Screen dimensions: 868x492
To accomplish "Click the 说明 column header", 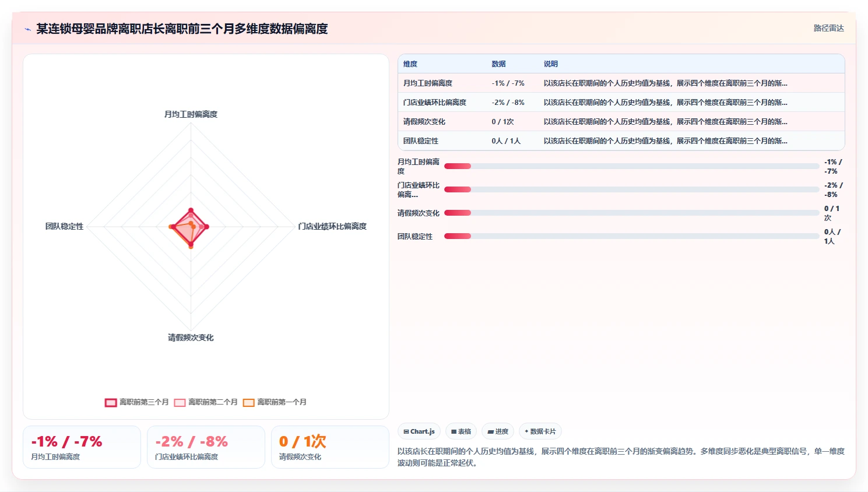I will pos(551,64).
